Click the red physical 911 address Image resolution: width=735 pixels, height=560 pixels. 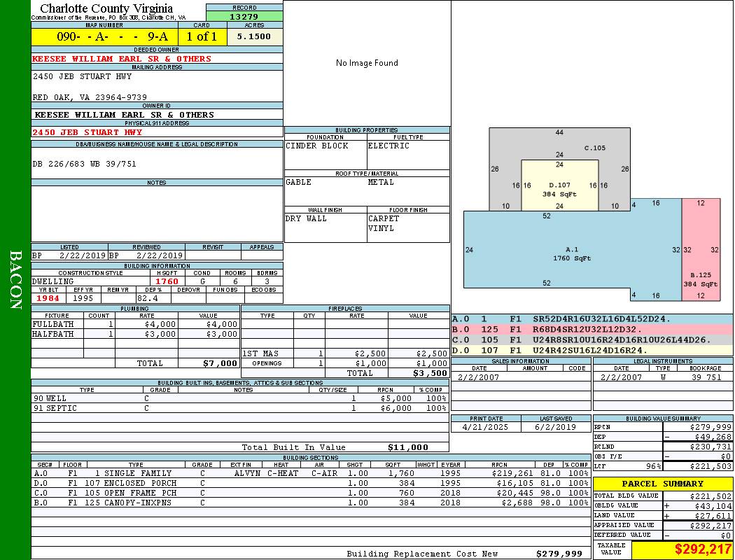pos(87,132)
